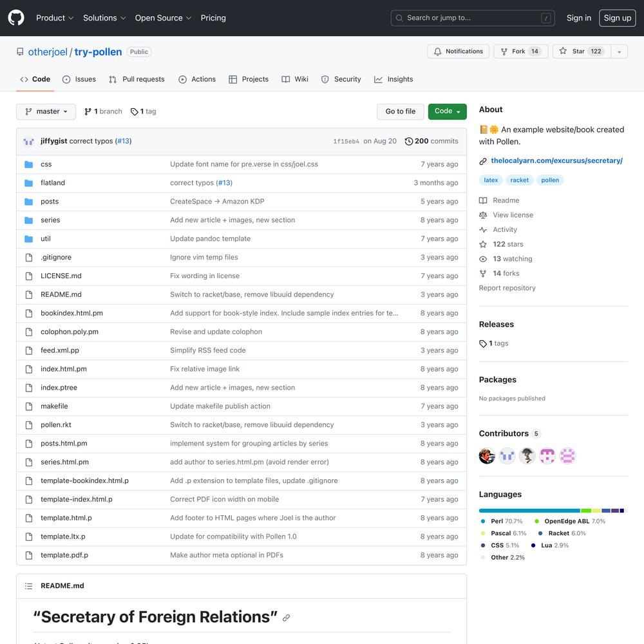Screen dimensions: 644x644
Task: Switch to the Projects tab
Action: pos(249,79)
